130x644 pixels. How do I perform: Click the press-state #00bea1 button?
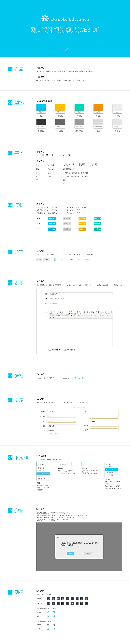tap(98, 229)
